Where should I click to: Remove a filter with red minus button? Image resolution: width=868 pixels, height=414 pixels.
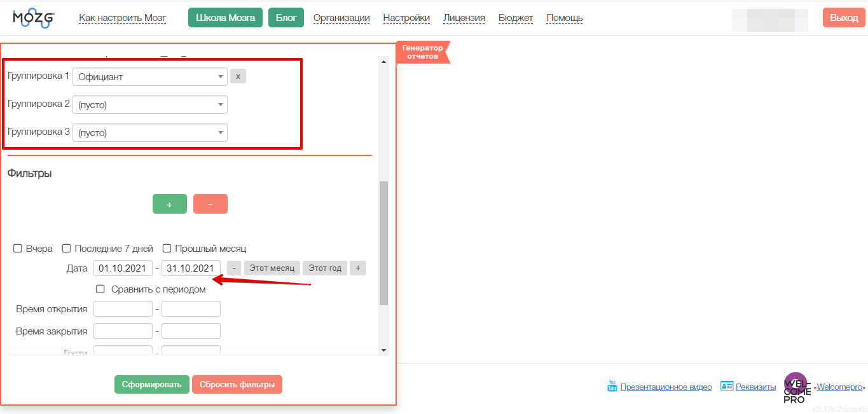210,204
